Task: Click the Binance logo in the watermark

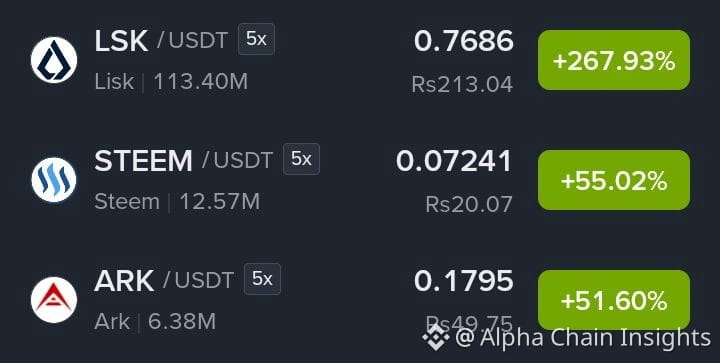Action: (x=436, y=337)
